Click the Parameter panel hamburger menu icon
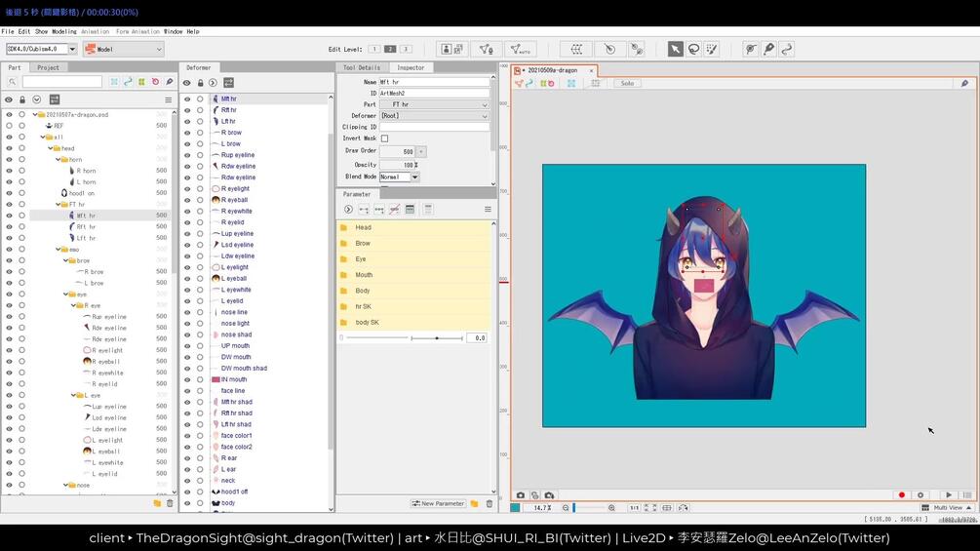Viewport: 980px width, 551px height. pos(488,210)
